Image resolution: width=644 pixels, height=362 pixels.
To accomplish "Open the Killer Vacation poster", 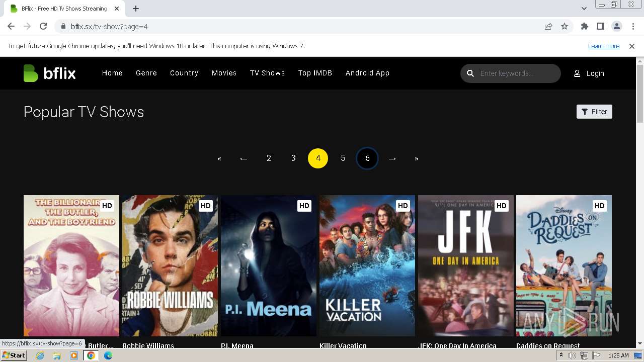I will pos(367,265).
